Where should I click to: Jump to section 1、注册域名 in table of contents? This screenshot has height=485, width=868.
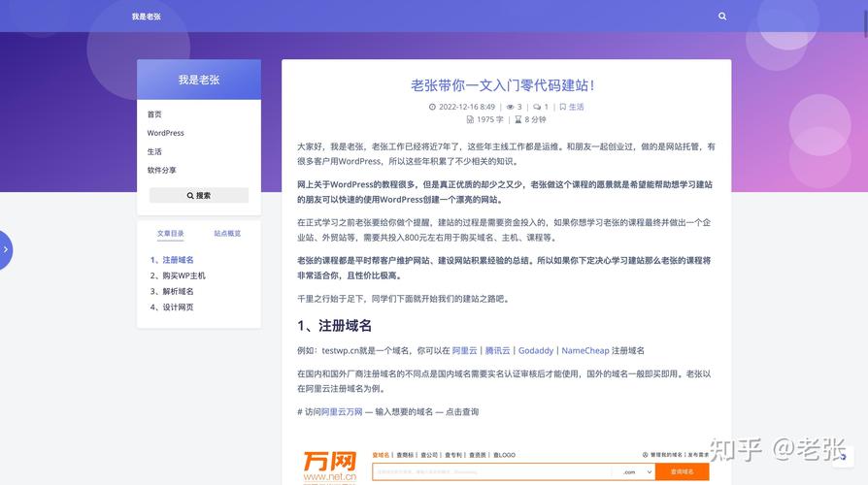coord(172,259)
